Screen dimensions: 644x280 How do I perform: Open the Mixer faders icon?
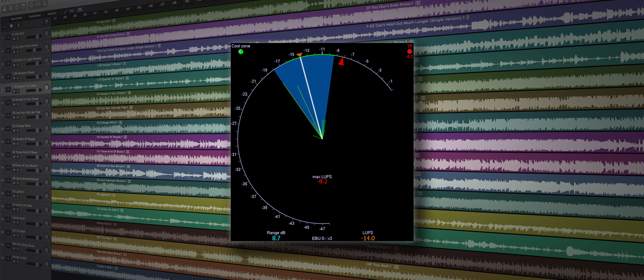click(x=38, y=4)
